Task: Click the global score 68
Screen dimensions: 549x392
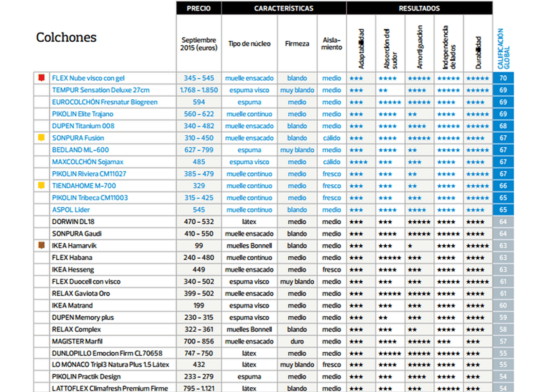Action: point(503,126)
